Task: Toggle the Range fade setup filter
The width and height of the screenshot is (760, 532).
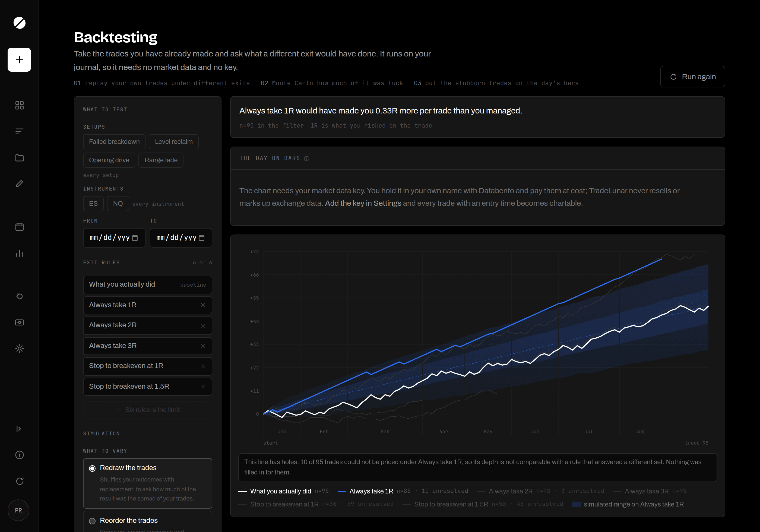Action: click(x=161, y=160)
